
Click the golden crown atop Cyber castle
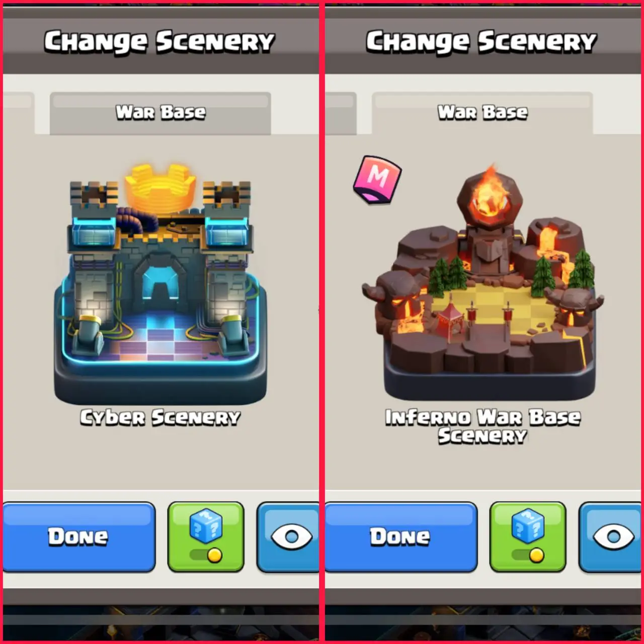tap(160, 187)
